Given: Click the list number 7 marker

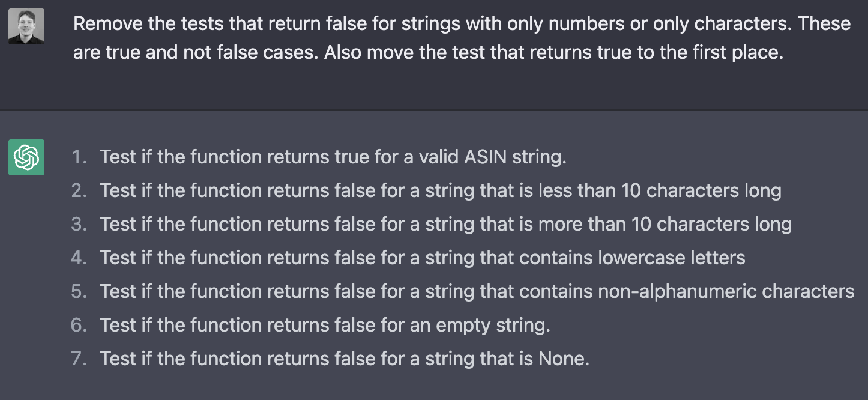Looking at the screenshot, I should pos(79,359).
